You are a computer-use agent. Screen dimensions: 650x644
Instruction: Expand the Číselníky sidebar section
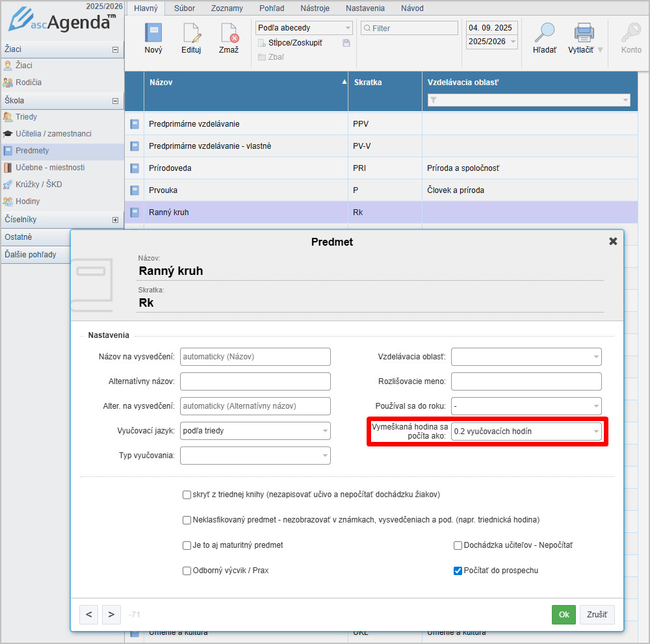[115, 220]
